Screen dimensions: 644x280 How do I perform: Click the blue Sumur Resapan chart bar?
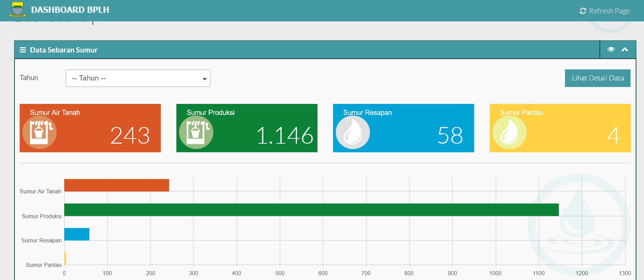click(77, 234)
